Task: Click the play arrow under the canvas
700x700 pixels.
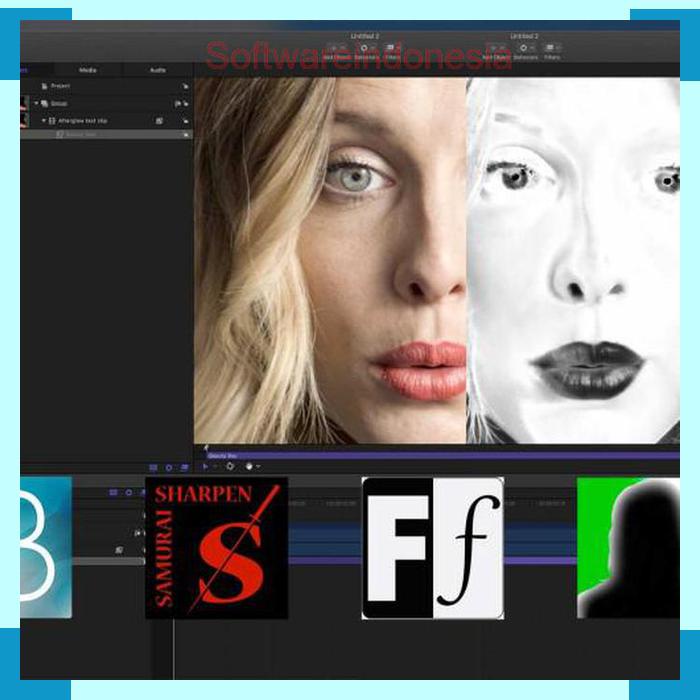Action: [x=205, y=467]
